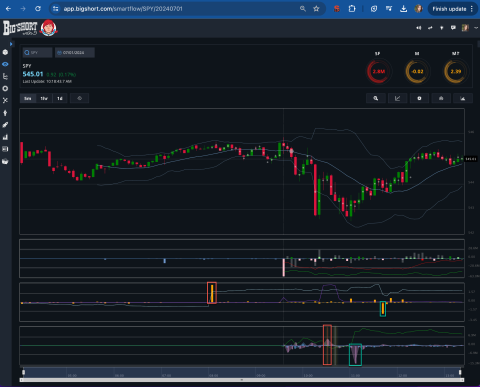Open the 07/01/2024 date picker field
Image resolution: width=480 pixels, height=387 pixels.
pyautogui.click(x=75, y=53)
